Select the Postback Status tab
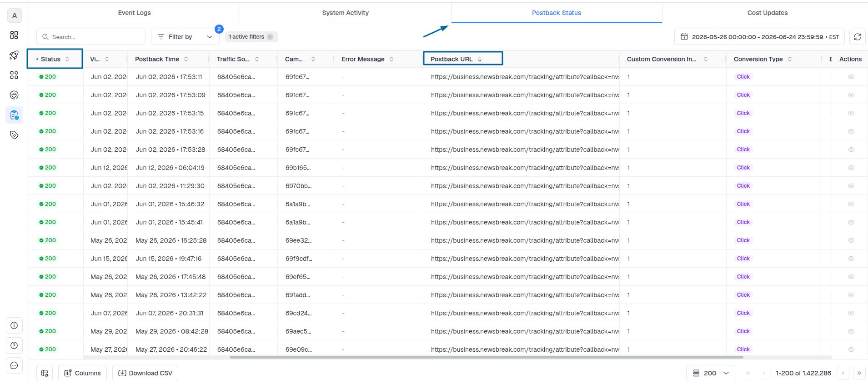868x384 pixels. (x=557, y=13)
